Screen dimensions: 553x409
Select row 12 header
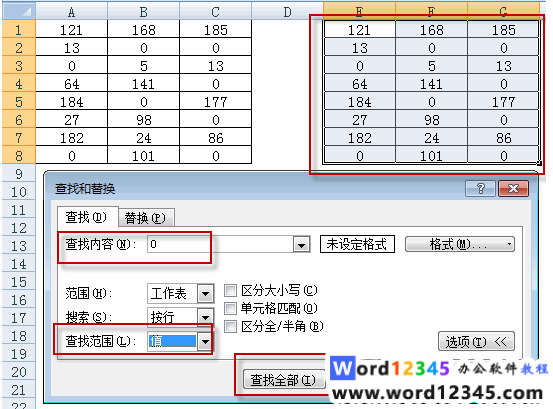coord(19,227)
